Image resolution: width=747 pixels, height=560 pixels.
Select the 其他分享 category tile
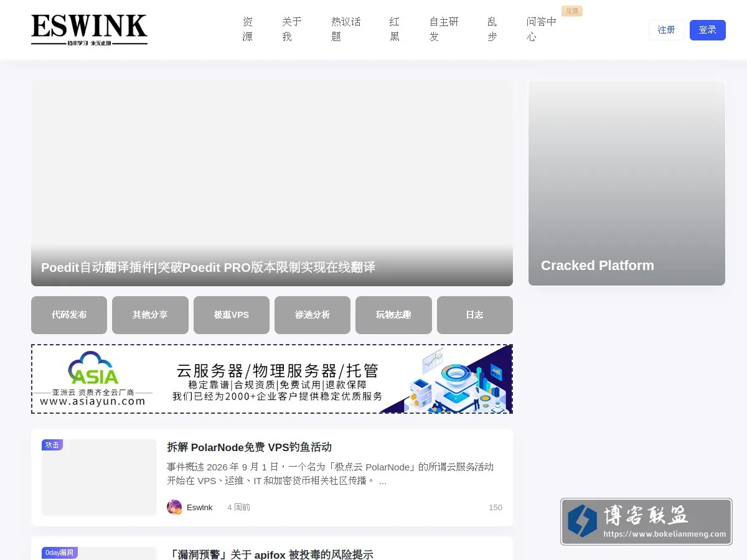[x=150, y=315]
